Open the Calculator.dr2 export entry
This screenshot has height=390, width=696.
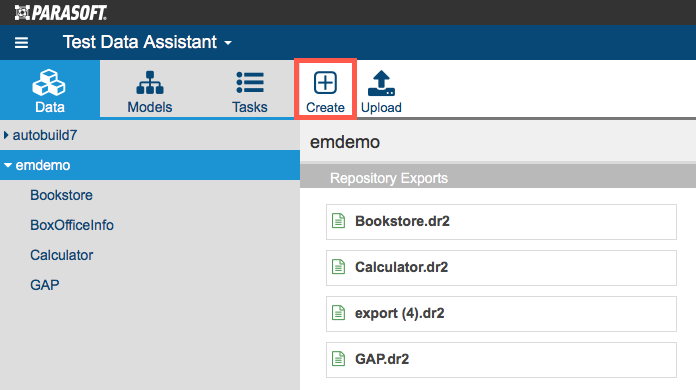coord(501,268)
